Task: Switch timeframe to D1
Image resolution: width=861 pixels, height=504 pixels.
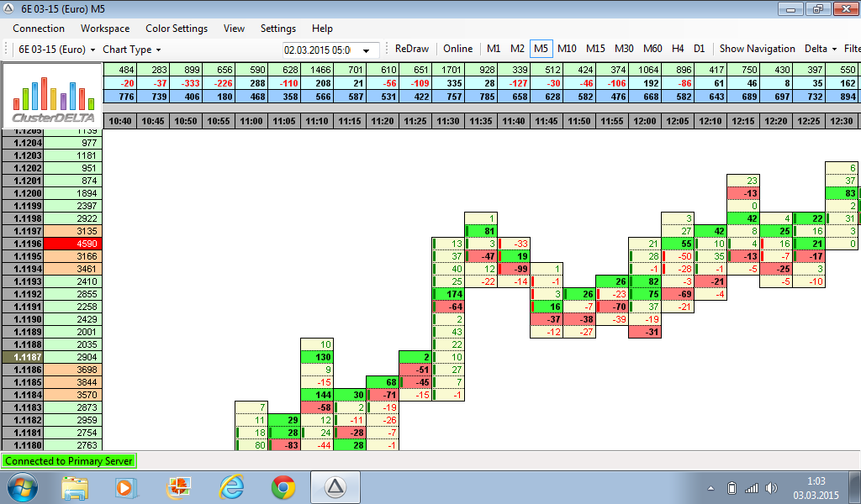Action: point(699,49)
